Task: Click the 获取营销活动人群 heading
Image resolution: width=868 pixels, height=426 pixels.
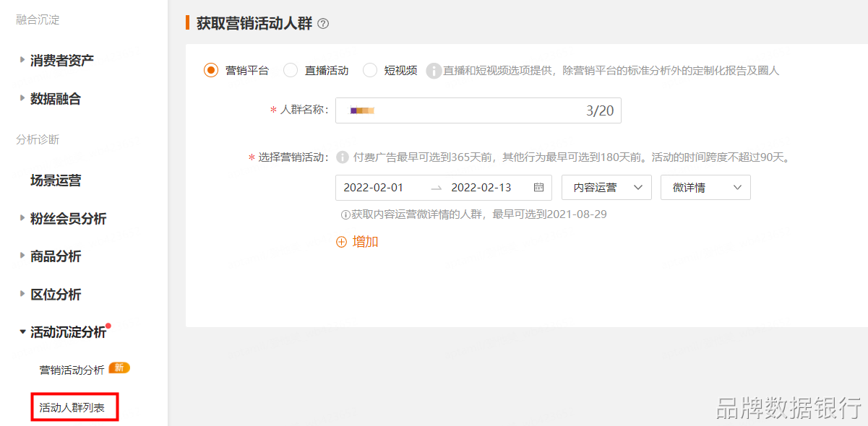Action: [x=254, y=24]
